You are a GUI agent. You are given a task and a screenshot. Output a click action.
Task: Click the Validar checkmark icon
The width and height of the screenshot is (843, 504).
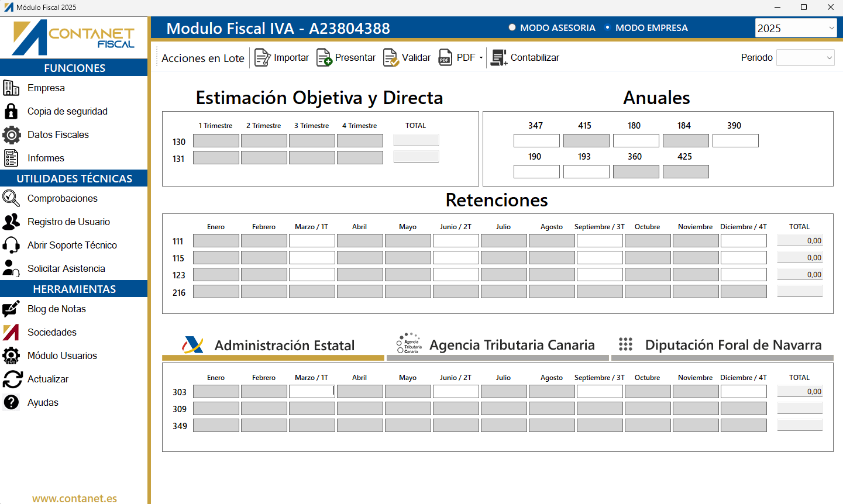coord(391,57)
